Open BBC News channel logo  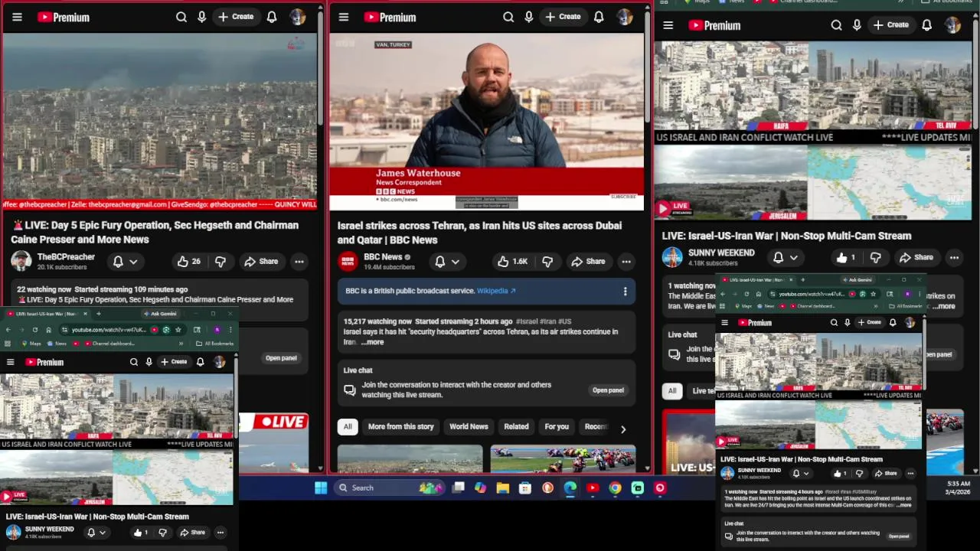pos(348,261)
